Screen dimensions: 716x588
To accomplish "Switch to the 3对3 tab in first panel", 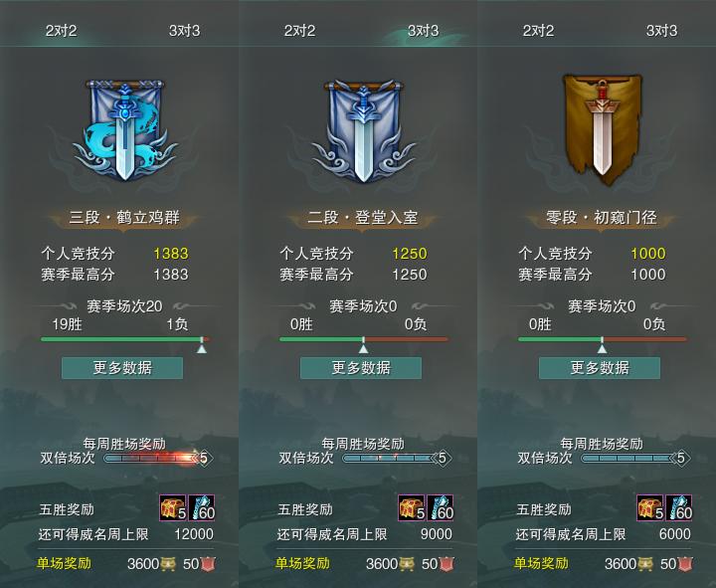I will pyautogui.click(x=185, y=31).
